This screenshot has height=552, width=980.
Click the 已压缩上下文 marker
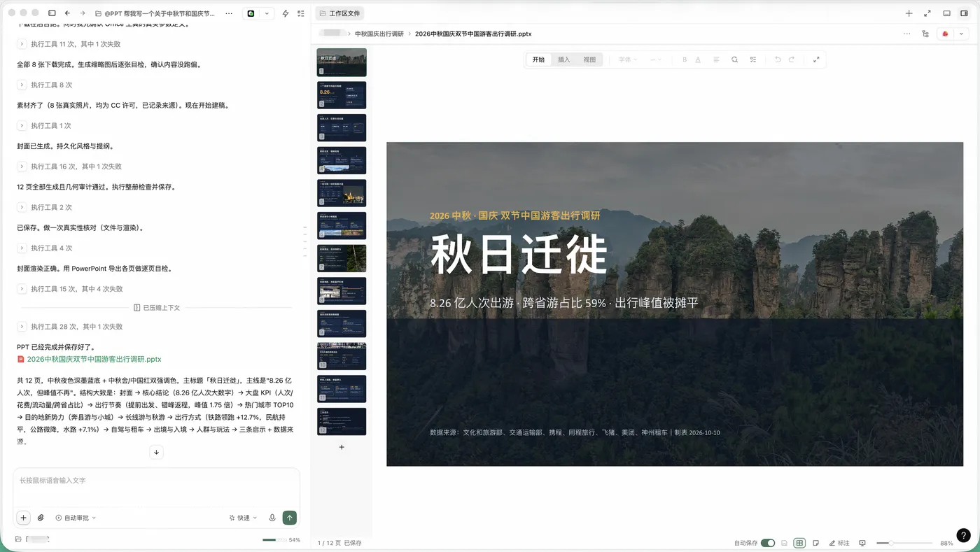[x=157, y=308]
